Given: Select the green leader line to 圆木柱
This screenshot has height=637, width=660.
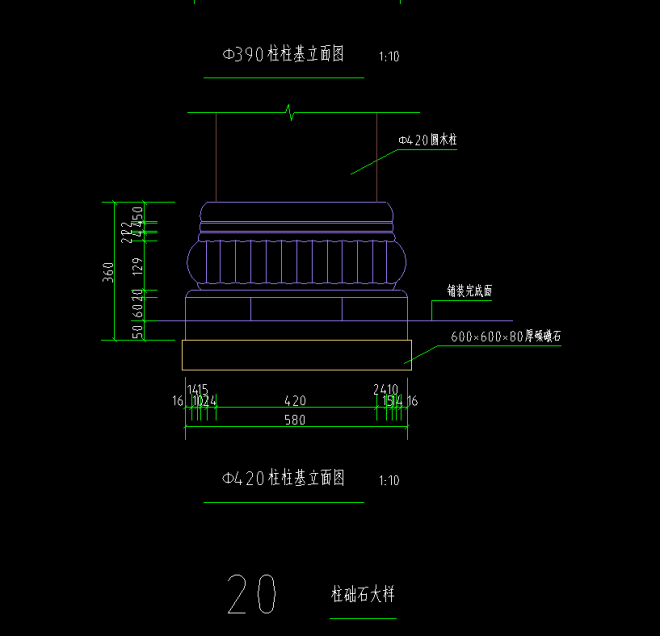Looking at the screenshot, I should [x=374, y=158].
